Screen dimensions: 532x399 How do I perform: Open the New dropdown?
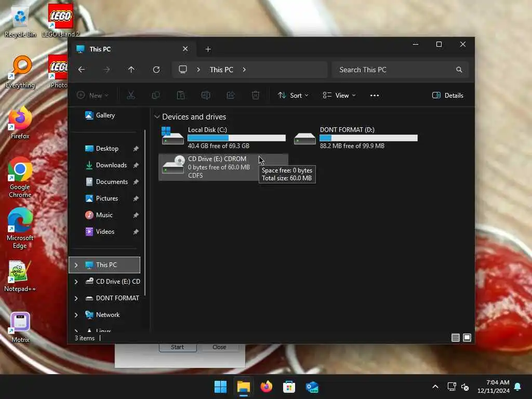[92, 96]
